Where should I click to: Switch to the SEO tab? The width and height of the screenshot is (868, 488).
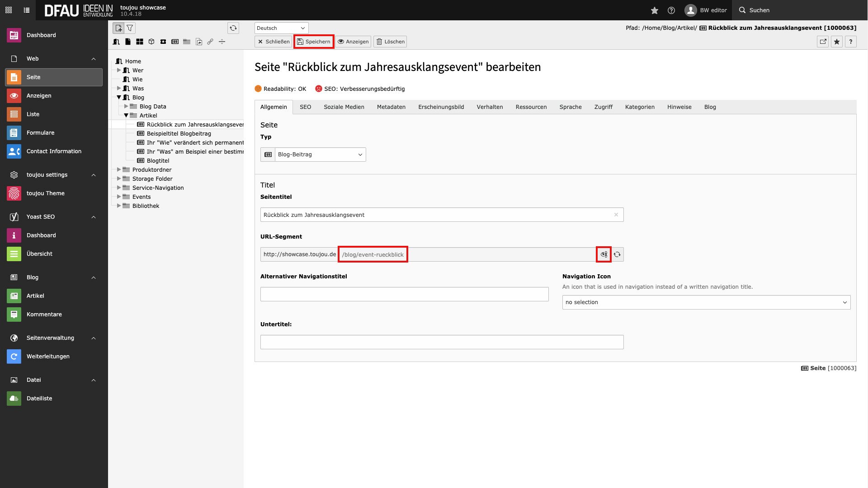point(305,107)
